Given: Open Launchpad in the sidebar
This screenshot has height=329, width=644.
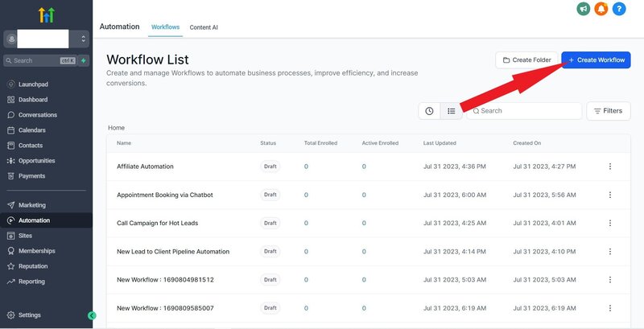Looking at the screenshot, I should pos(33,84).
